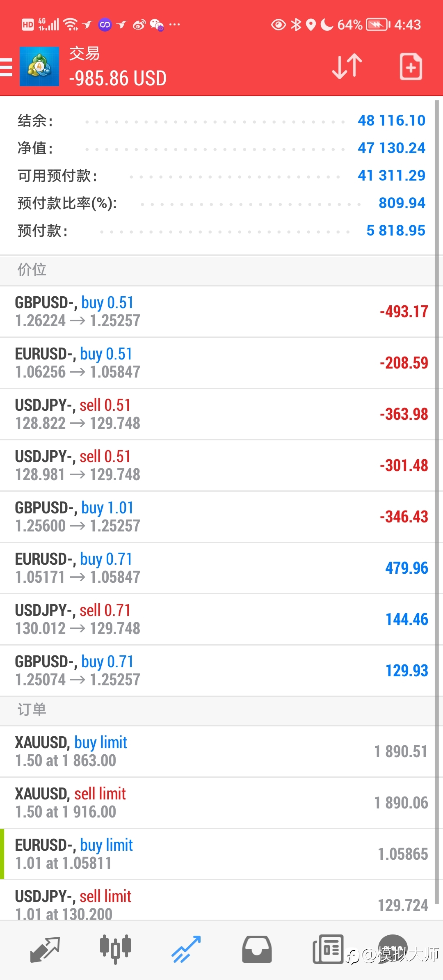Tap the MetaTrader 4 app logo
Screen dimensions: 443x980
pos(39,66)
